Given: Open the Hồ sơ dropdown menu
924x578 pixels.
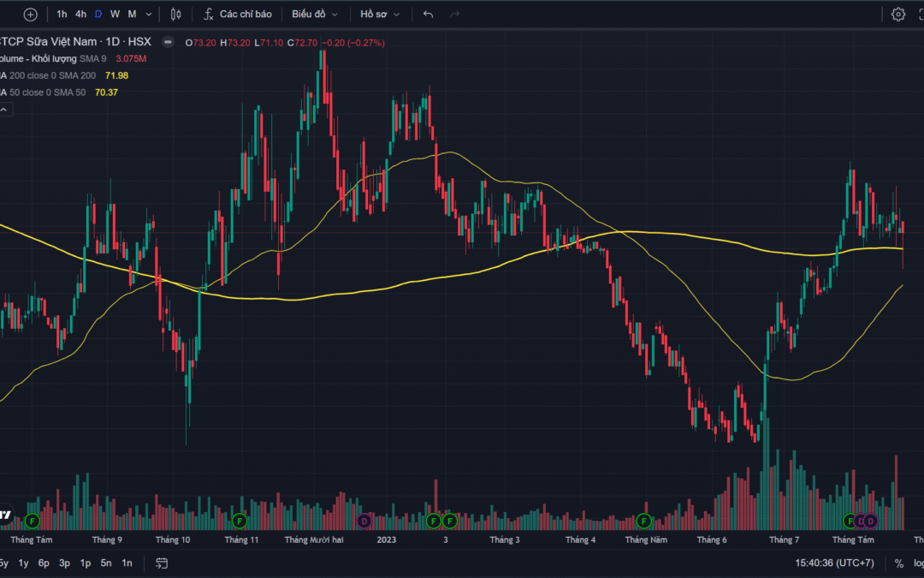Looking at the screenshot, I should pos(380,14).
